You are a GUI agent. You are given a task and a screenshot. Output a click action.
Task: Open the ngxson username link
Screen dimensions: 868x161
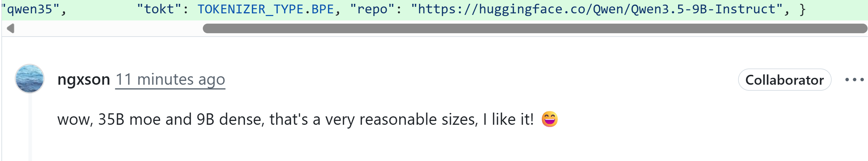pyautogui.click(x=84, y=79)
